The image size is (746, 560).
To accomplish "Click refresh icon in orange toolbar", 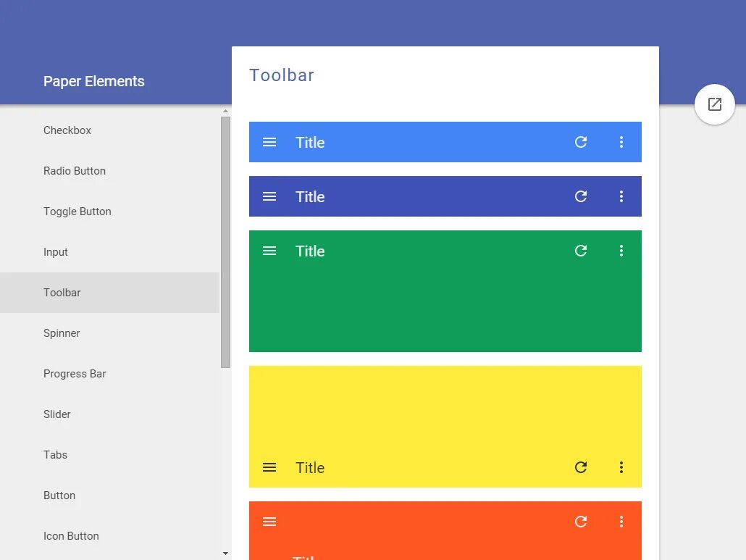I will 580,522.
